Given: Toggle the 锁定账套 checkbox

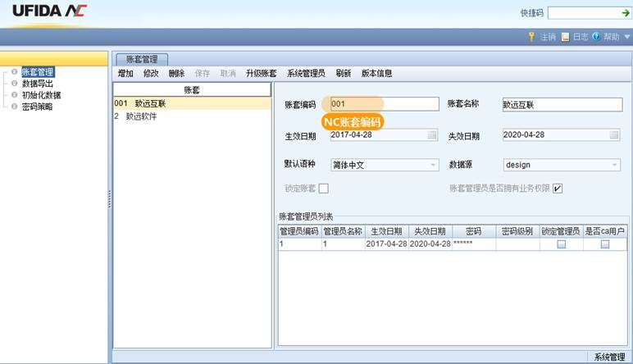Looking at the screenshot, I should click(x=323, y=189).
